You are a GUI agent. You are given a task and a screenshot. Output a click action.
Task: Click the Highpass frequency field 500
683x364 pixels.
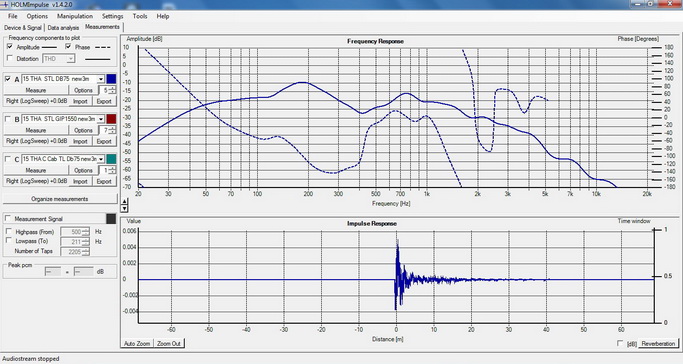pyautogui.click(x=75, y=232)
